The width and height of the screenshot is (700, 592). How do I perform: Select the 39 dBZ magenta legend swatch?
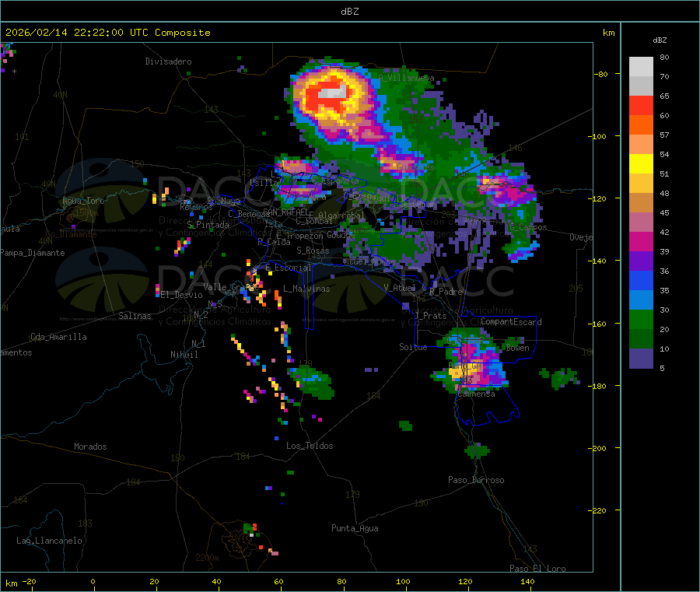[641, 241]
